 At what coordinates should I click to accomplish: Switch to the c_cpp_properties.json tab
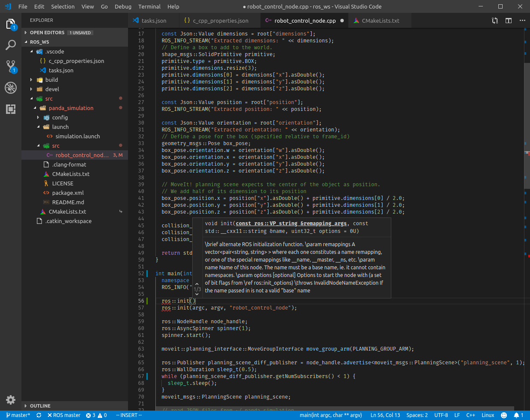pyautogui.click(x=220, y=21)
